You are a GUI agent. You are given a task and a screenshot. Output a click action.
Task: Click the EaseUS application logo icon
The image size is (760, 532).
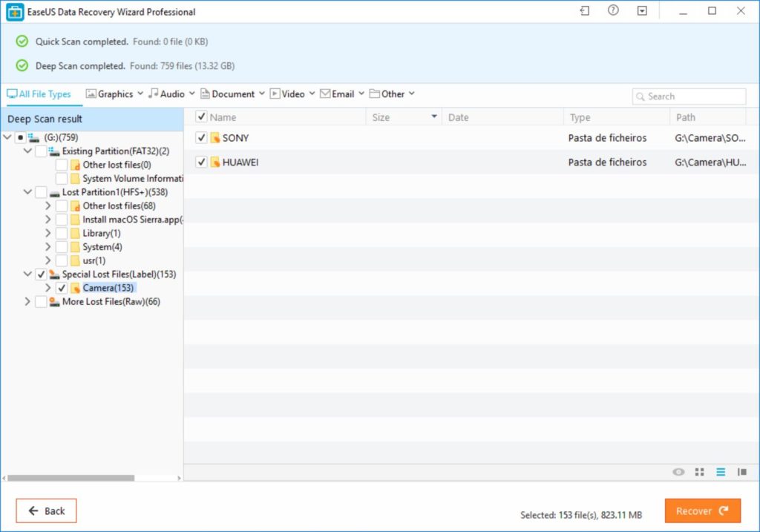point(15,12)
